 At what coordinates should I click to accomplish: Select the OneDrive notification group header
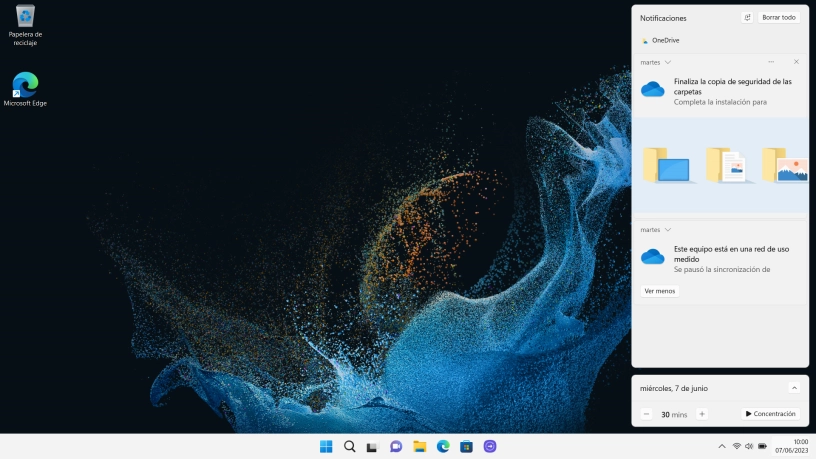[660, 40]
